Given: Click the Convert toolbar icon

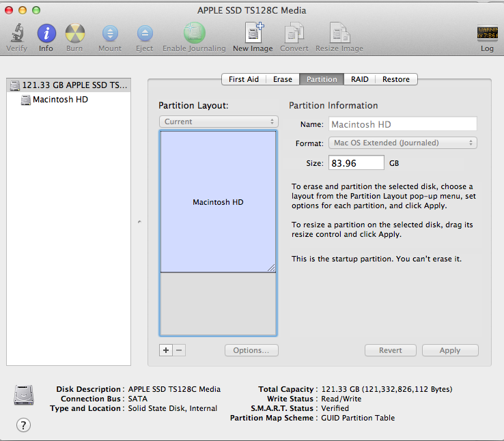Looking at the screenshot, I should [x=294, y=33].
